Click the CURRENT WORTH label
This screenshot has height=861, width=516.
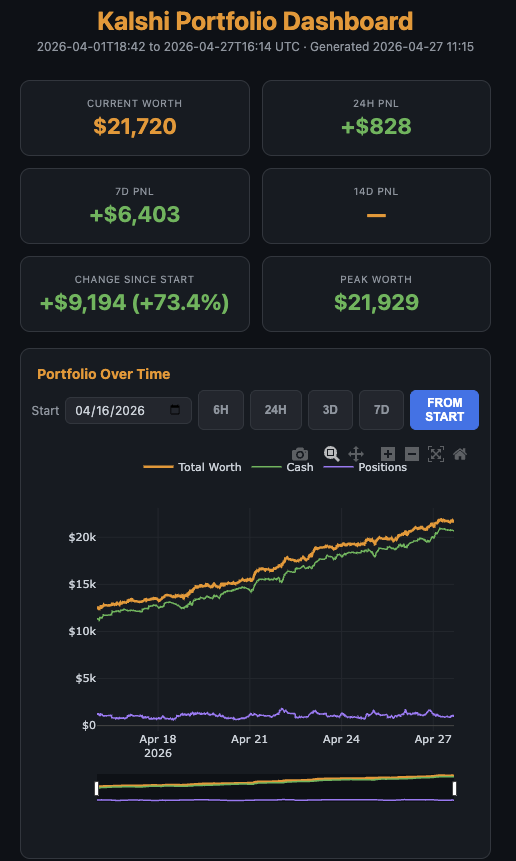[134, 103]
